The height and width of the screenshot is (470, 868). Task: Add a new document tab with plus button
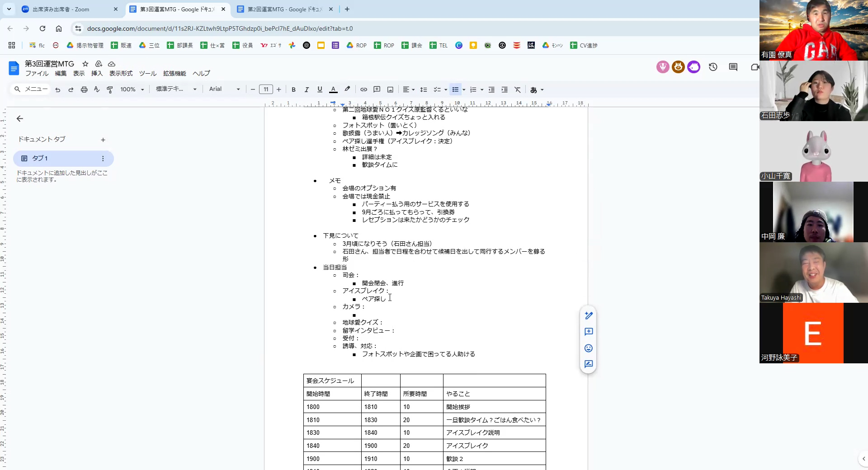coord(103,140)
